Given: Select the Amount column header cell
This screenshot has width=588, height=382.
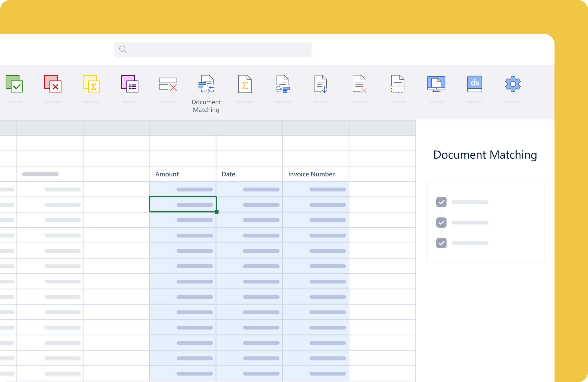Looking at the screenshot, I should tap(183, 174).
